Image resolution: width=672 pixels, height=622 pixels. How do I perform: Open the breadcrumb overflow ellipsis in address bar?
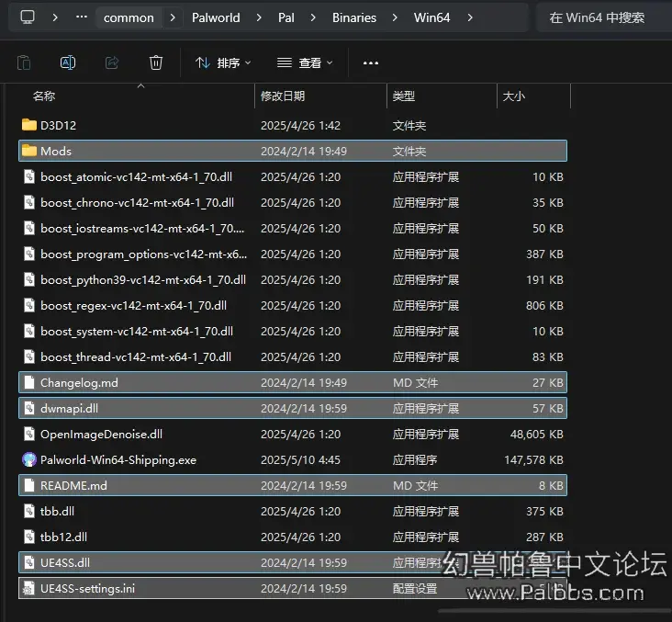(x=82, y=17)
